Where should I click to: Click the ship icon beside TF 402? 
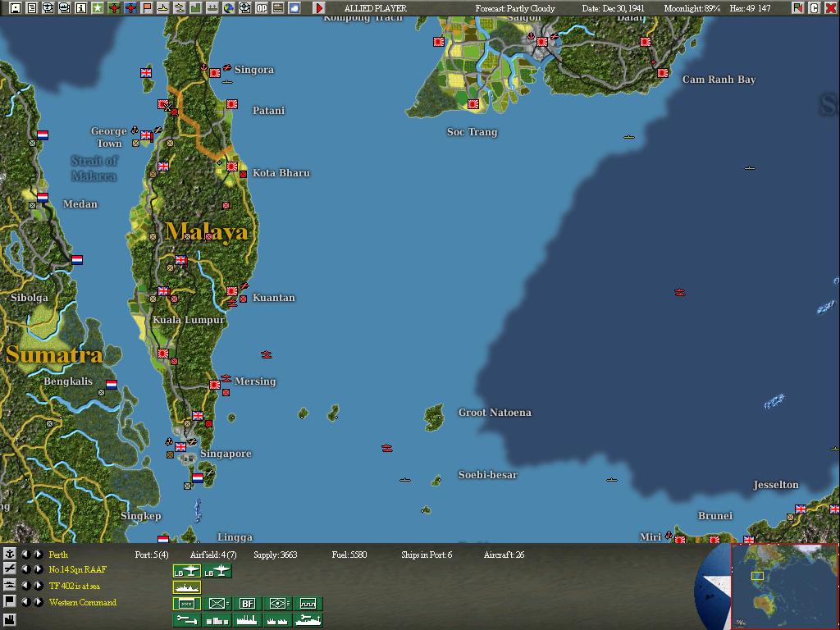(x=9, y=585)
